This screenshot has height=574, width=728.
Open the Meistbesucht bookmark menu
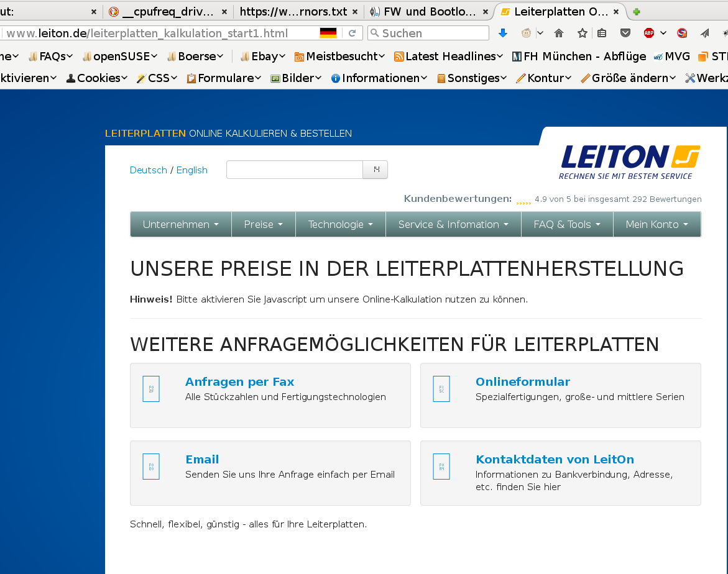coord(339,56)
